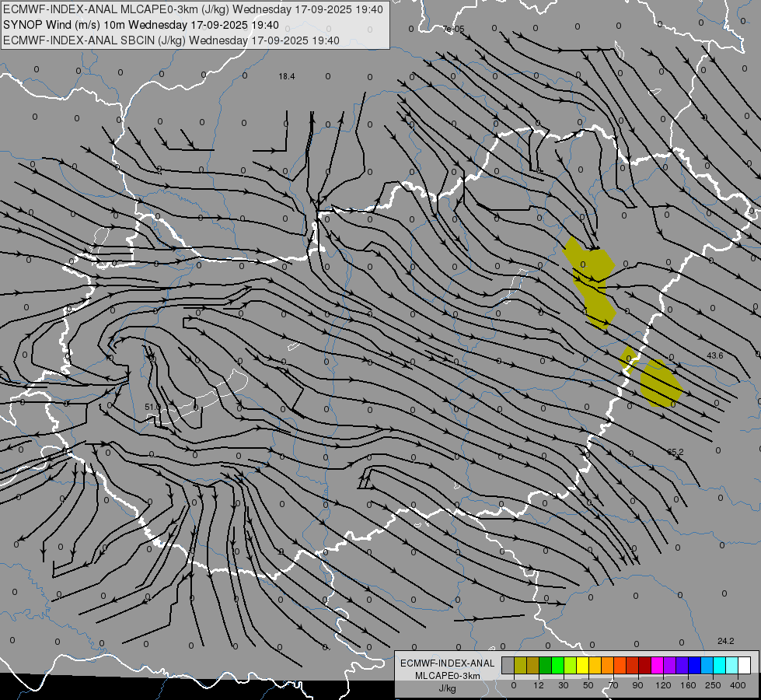Click the map value 43.6

click(x=715, y=355)
